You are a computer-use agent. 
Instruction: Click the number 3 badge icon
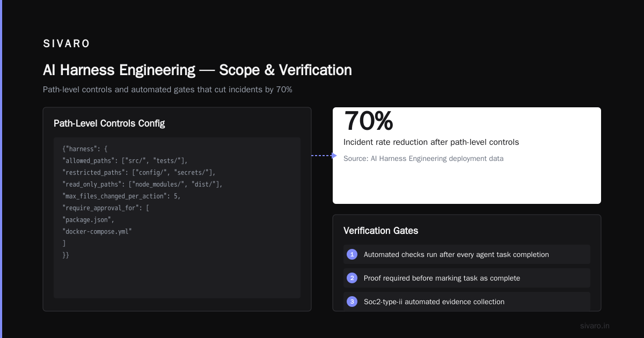point(352,302)
